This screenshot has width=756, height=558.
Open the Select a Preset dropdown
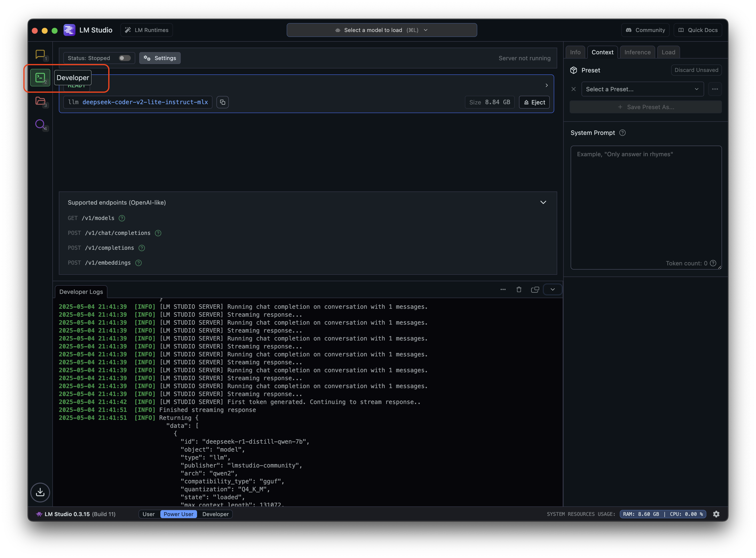point(642,89)
